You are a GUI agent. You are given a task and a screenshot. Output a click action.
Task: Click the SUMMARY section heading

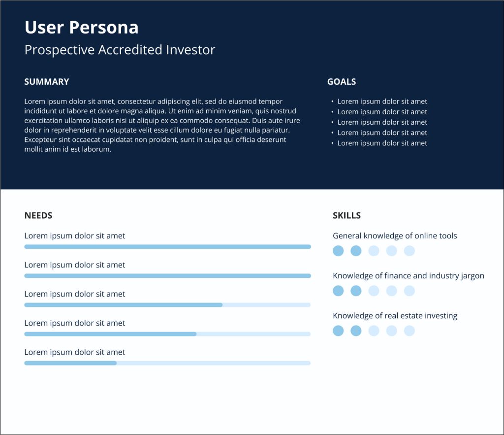tap(47, 82)
